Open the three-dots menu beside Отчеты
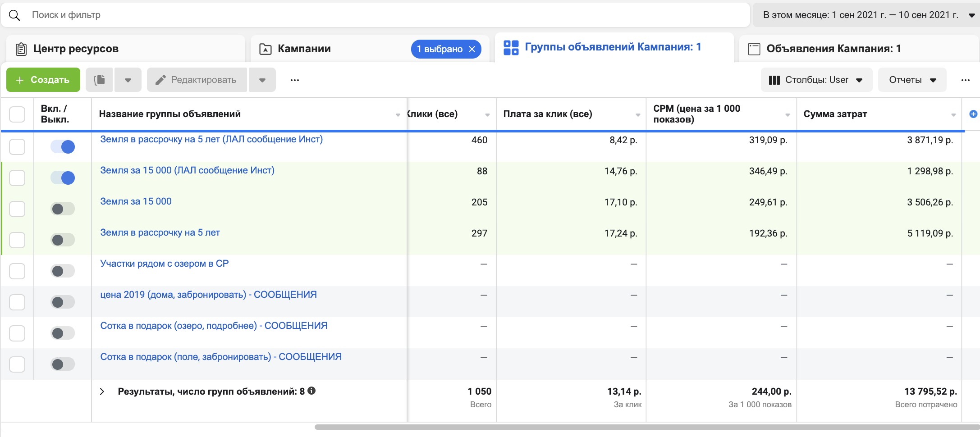Viewport: 980px width, 437px height. [x=965, y=80]
